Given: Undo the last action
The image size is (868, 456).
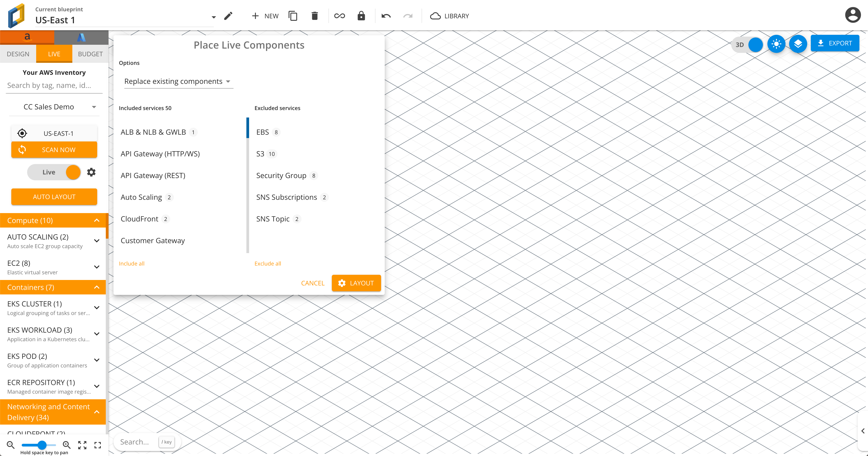Looking at the screenshot, I should coord(386,16).
